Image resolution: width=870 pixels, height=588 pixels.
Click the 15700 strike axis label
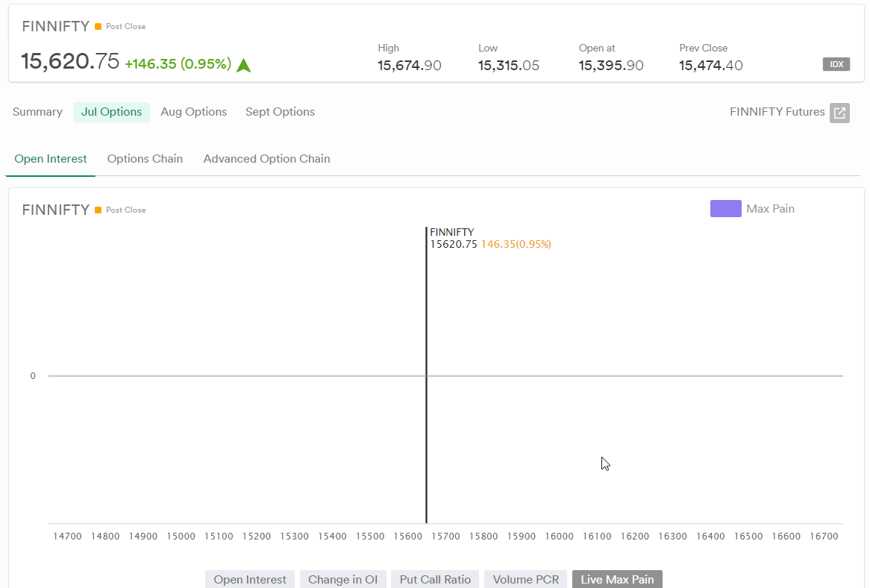tap(445, 537)
